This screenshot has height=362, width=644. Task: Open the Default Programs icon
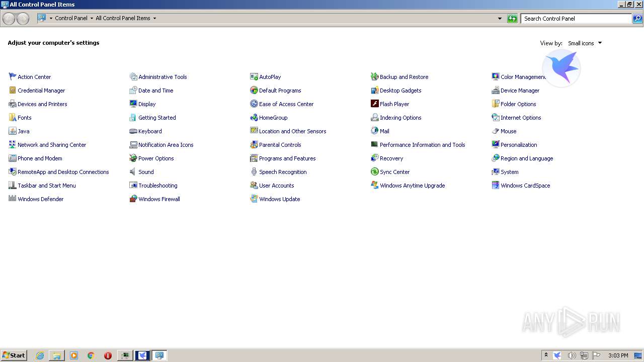click(254, 90)
